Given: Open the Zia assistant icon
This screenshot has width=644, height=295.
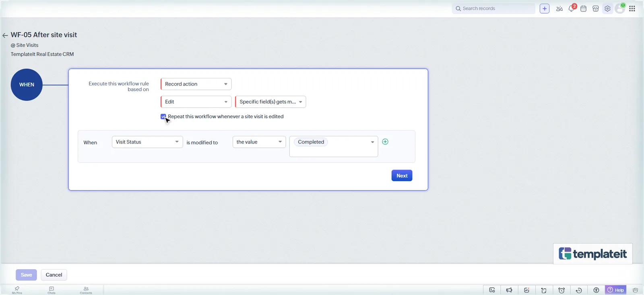Looking at the screenshot, I should click(559, 8).
